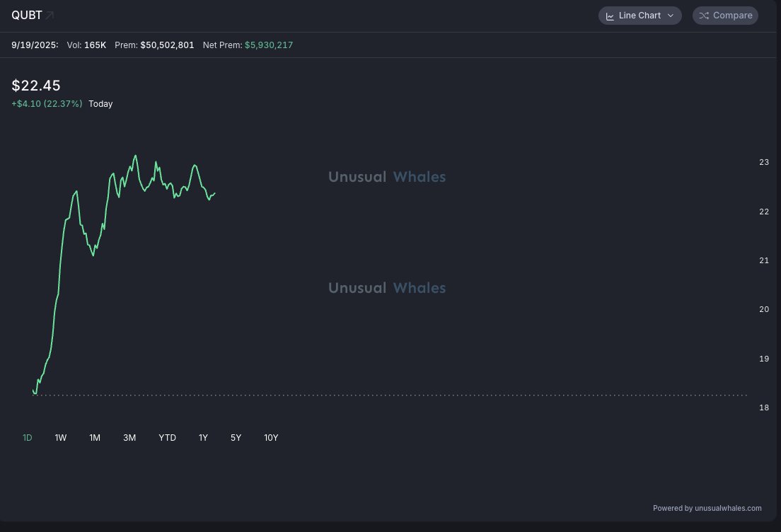Select the 1D time range

coord(28,438)
